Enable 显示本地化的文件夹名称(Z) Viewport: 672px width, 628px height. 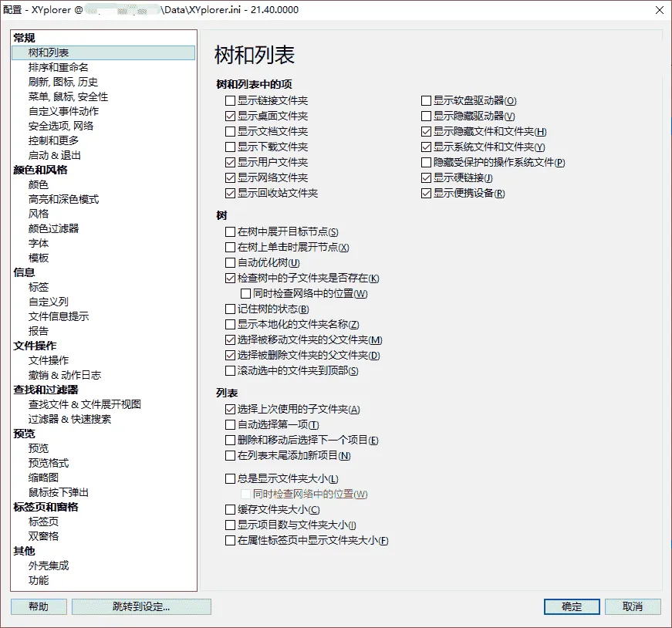(230, 325)
